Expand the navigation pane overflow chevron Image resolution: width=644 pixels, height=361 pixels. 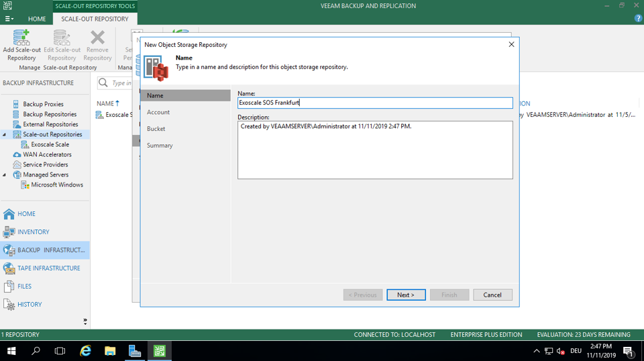(x=85, y=321)
